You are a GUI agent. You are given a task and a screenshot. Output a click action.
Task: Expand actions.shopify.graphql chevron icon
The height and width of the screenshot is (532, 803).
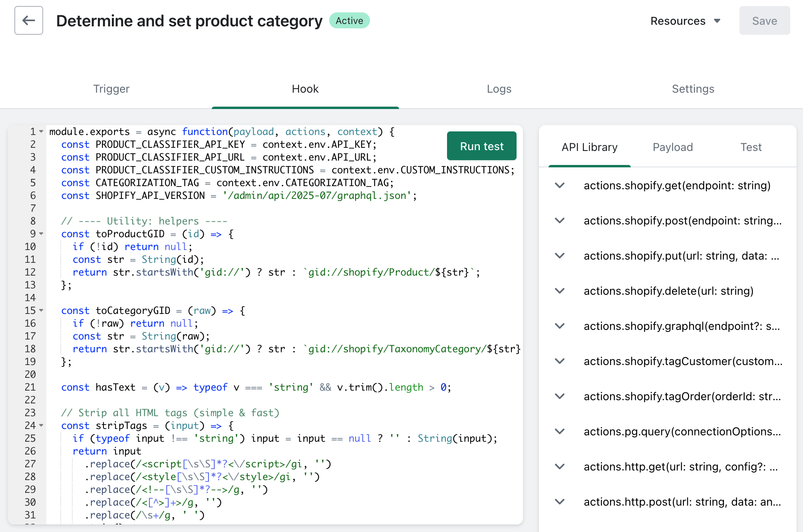(560, 326)
